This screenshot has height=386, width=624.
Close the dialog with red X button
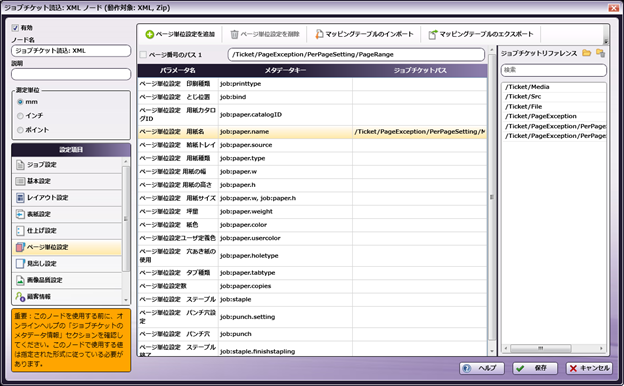613,8
